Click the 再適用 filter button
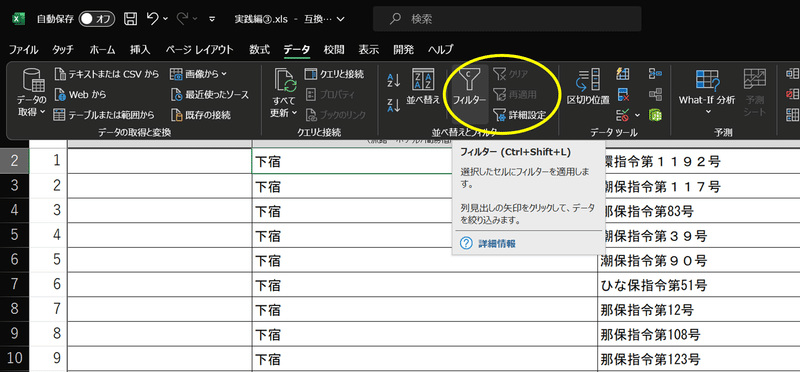 pyautogui.click(x=515, y=95)
